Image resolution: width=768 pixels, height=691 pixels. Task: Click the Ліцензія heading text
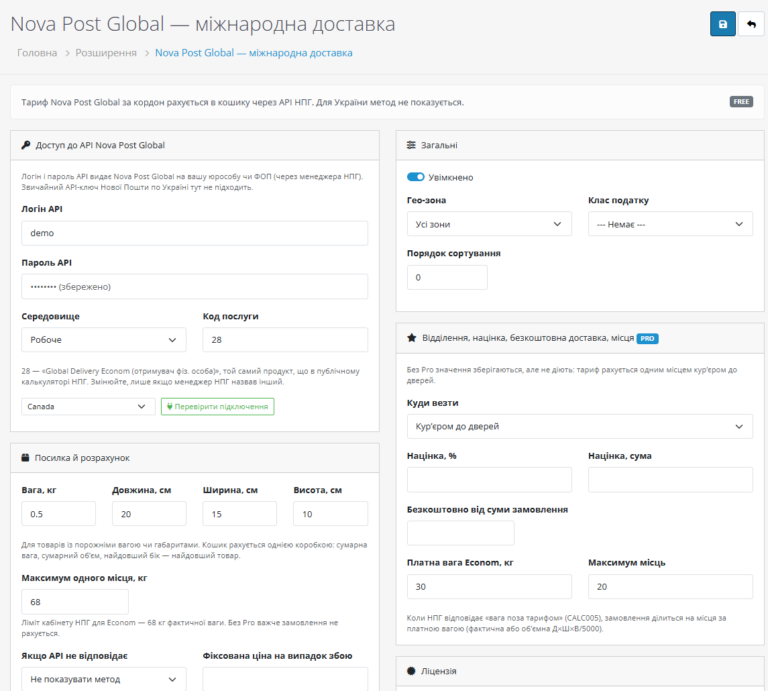439,671
